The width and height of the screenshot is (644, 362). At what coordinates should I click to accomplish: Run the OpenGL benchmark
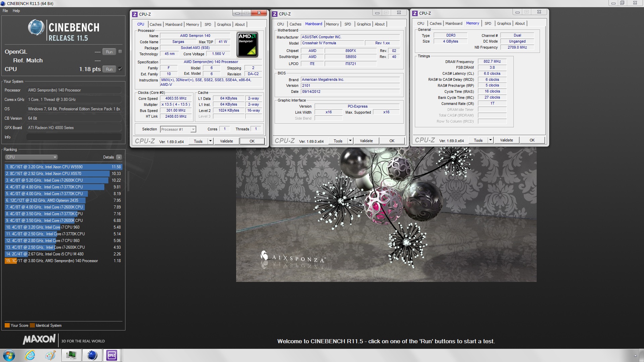[109, 52]
